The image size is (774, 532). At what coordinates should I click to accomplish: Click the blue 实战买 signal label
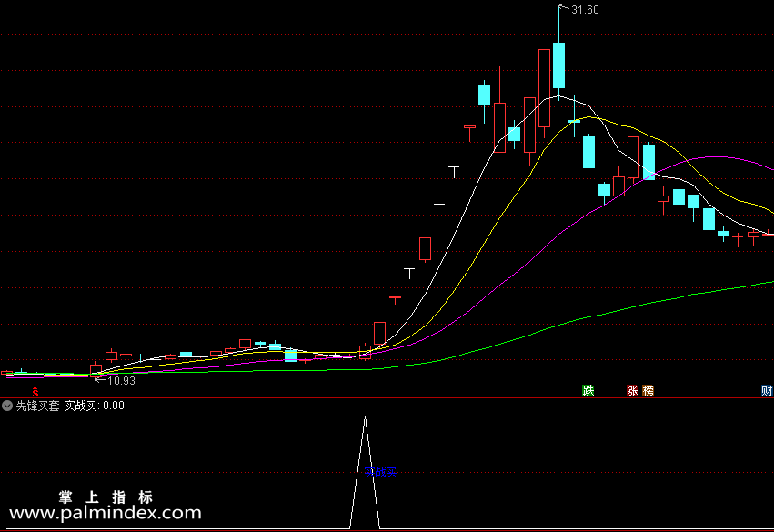[380, 472]
